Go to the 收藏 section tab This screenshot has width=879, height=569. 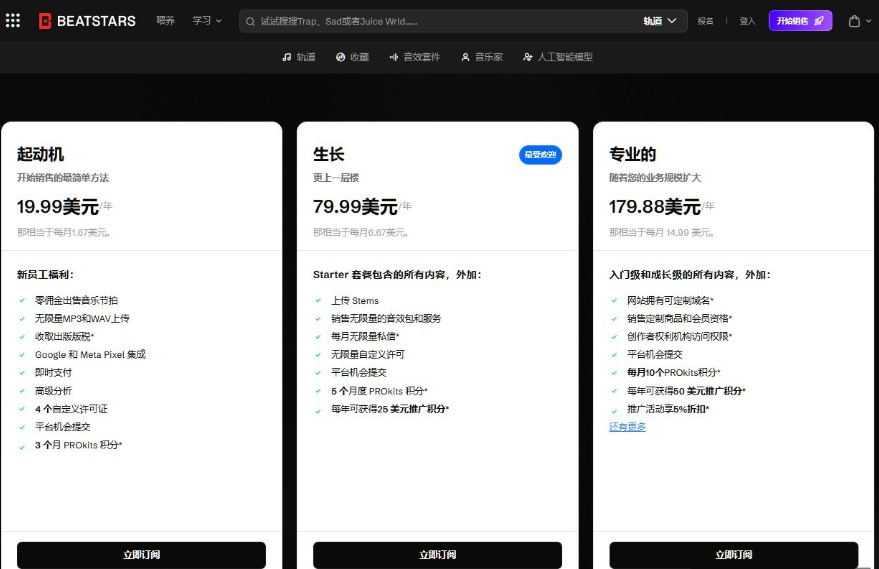tap(353, 57)
